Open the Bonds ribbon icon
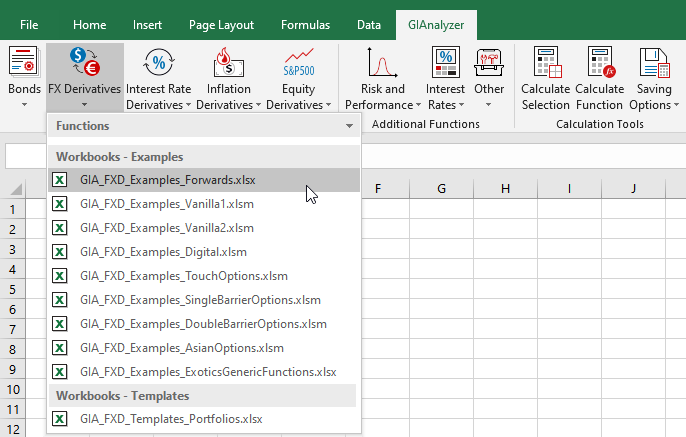This screenshot has height=437, width=686. [23, 63]
